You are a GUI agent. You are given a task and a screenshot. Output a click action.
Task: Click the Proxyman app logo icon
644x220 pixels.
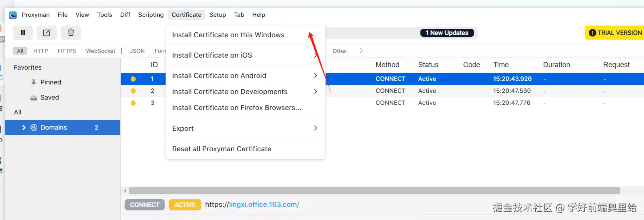pos(13,15)
